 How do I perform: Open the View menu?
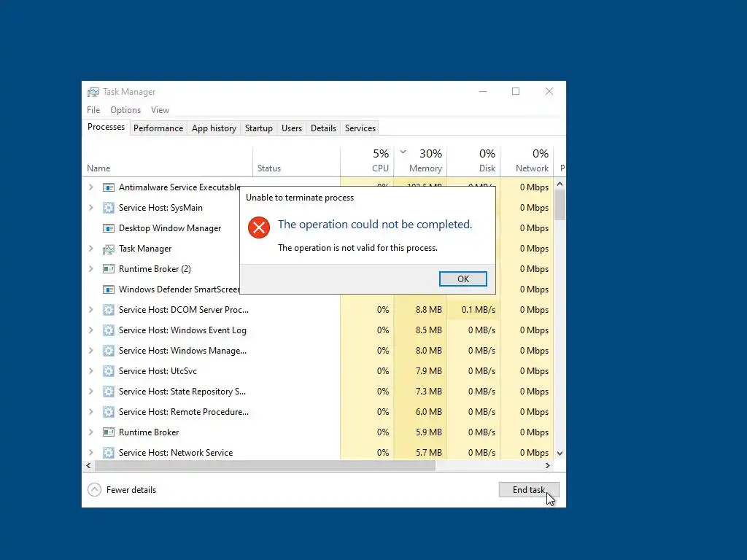(160, 110)
